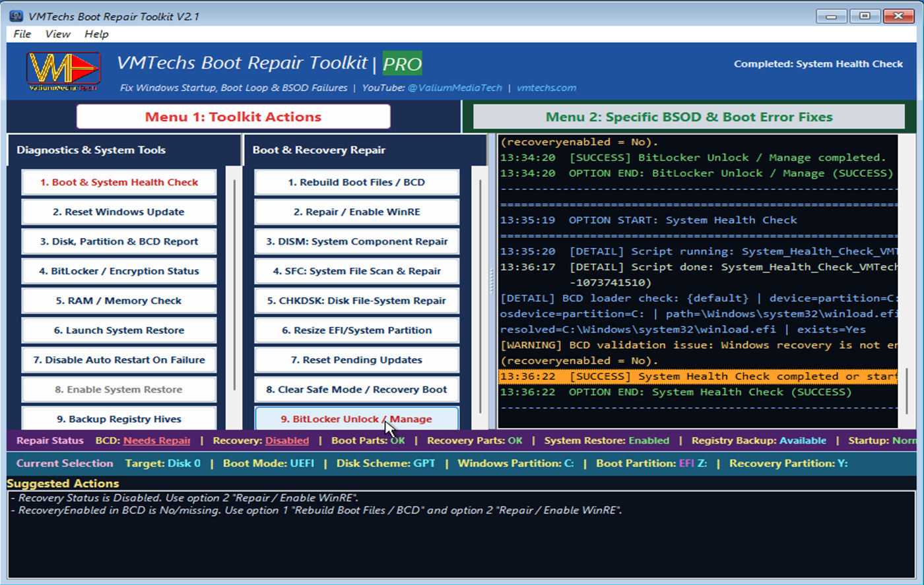Click 8. Enable System Restore button
Viewport: 924px width, 585px height.
119,390
